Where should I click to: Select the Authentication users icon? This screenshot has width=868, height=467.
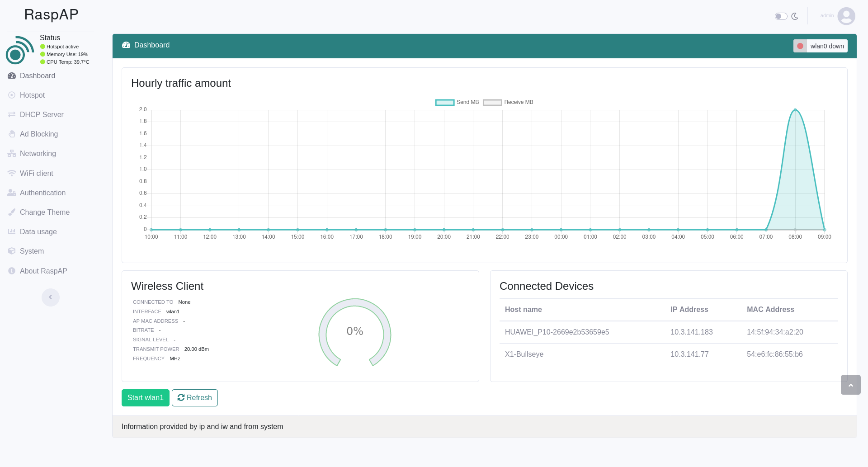pyautogui.click(x=11, y=193)
